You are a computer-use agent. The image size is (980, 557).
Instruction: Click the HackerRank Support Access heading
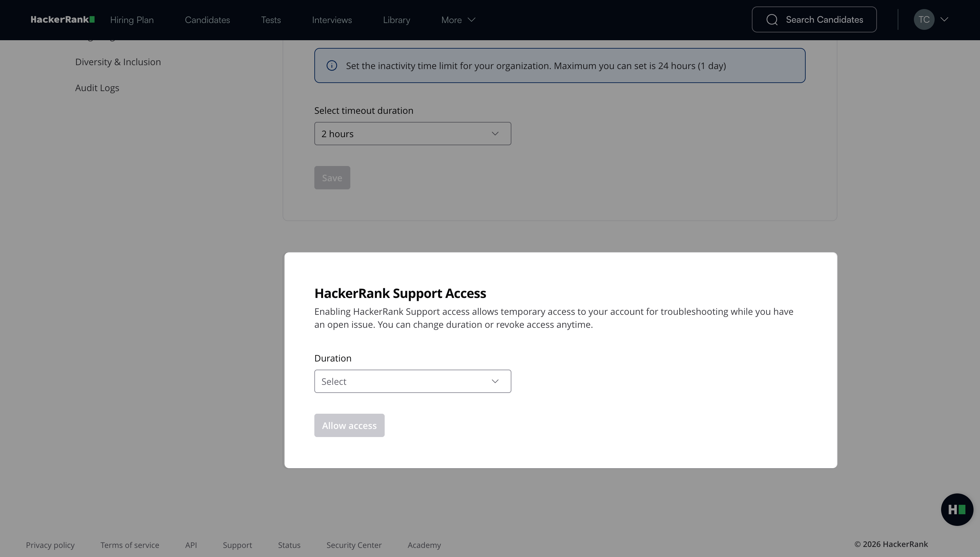pyautogui.click(x=400, y=293)
